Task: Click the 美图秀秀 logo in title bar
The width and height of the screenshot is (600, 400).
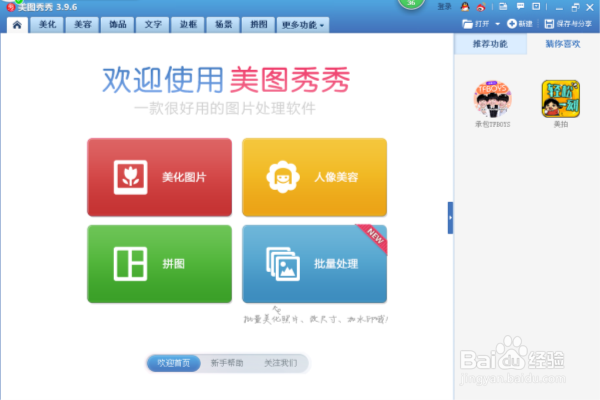Action: click(x=11, y=7)
